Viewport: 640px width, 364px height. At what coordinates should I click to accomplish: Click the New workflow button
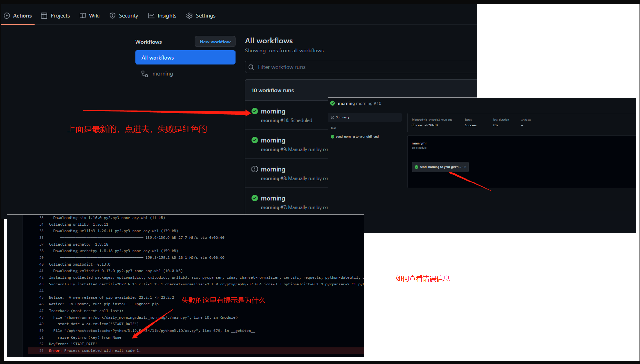(x=215, y=42)
